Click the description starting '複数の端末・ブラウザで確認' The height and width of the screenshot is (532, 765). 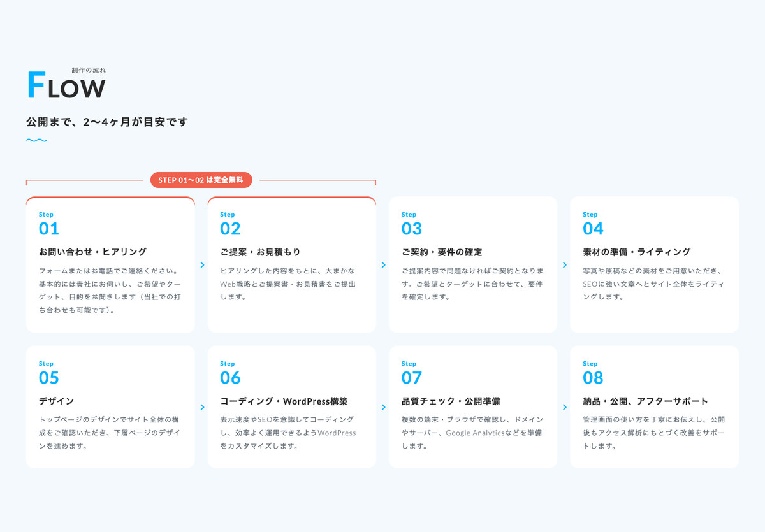click(472, 433)
